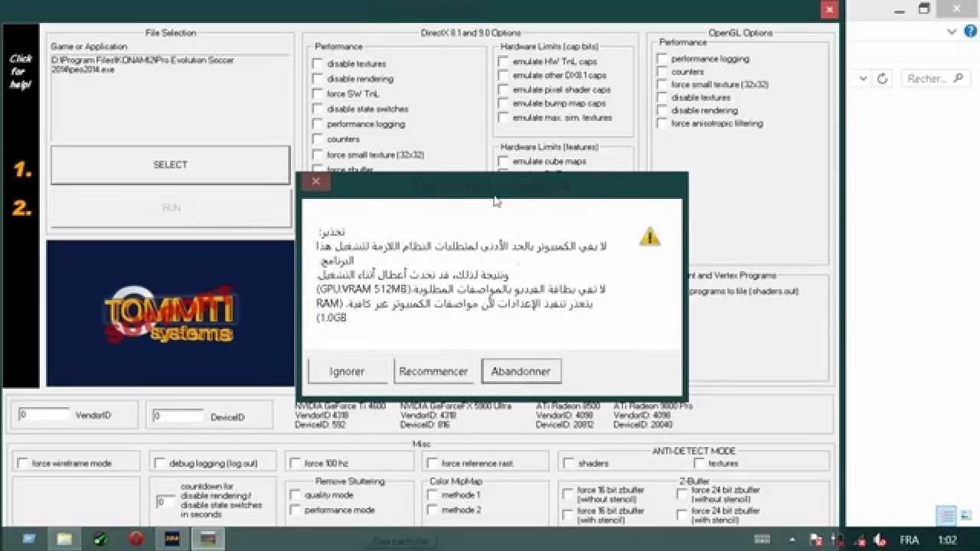
Task: Click the SELECT button
Action: pyautogui.click(x=170, y=165)
